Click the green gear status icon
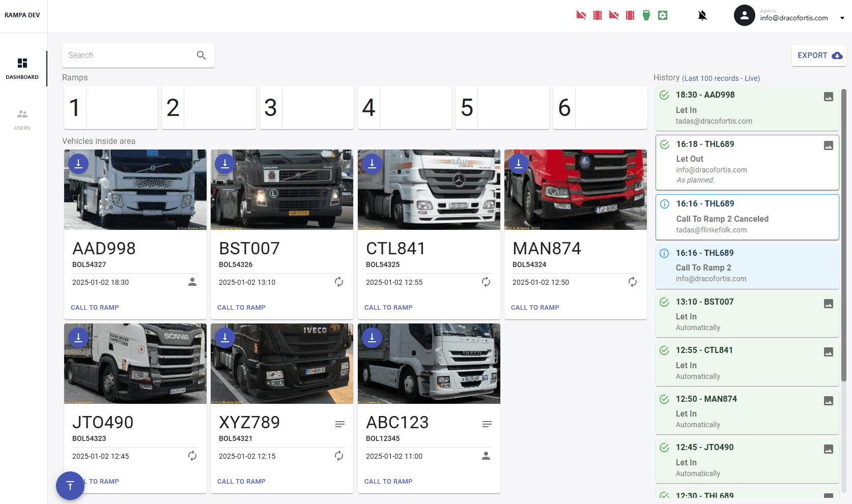The image size is (852, 504). point(663,15)
